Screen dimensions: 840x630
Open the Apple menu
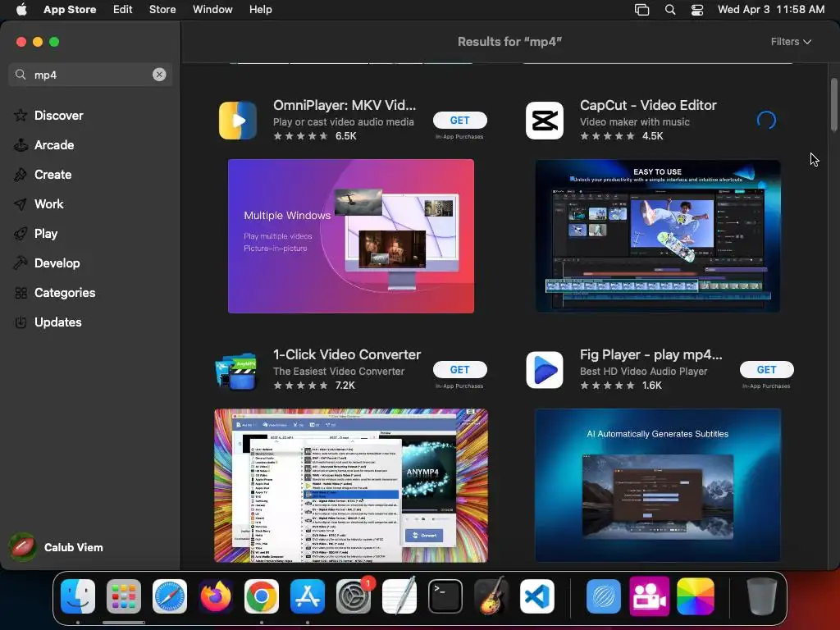tap(21, 10)
